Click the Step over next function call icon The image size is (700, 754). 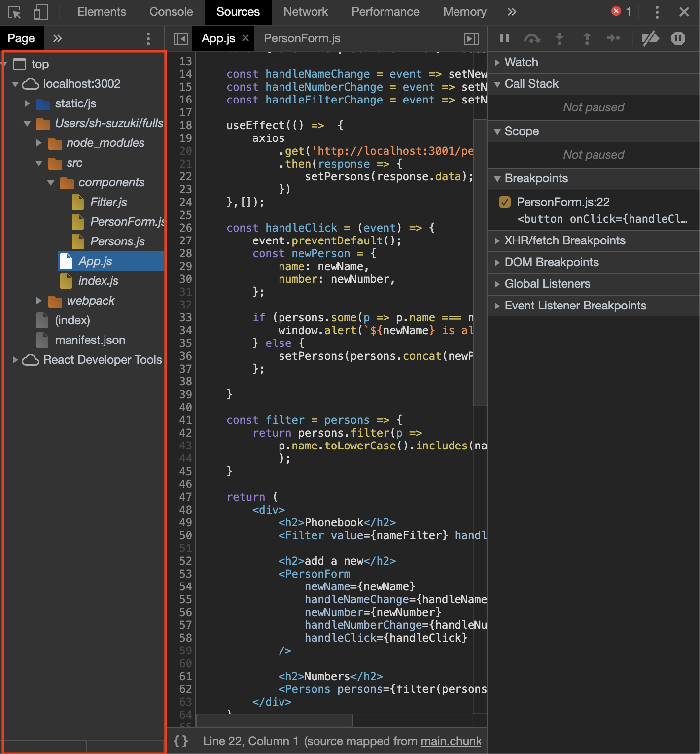click(x=532, y=38)
